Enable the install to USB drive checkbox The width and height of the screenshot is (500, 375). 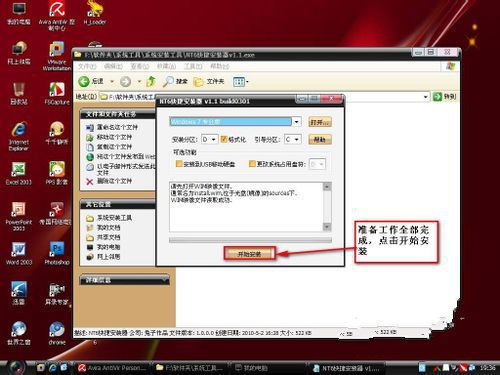click(179, 164)
